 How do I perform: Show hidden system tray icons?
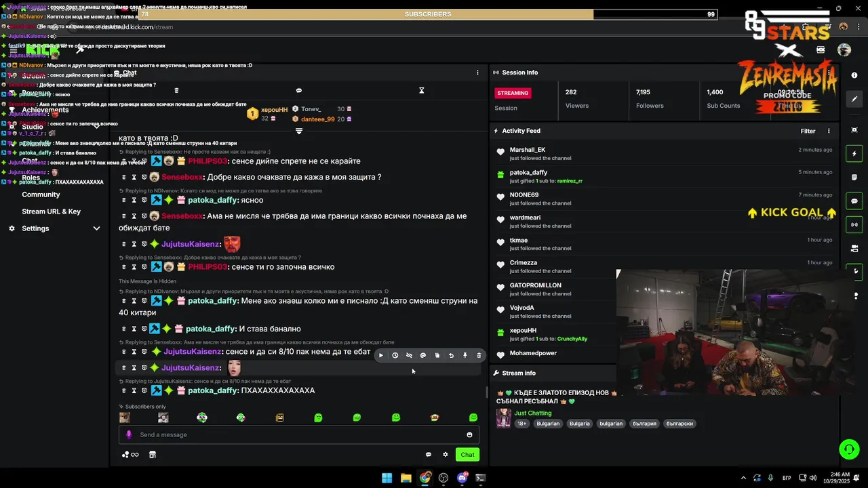[x=743, y=478]
